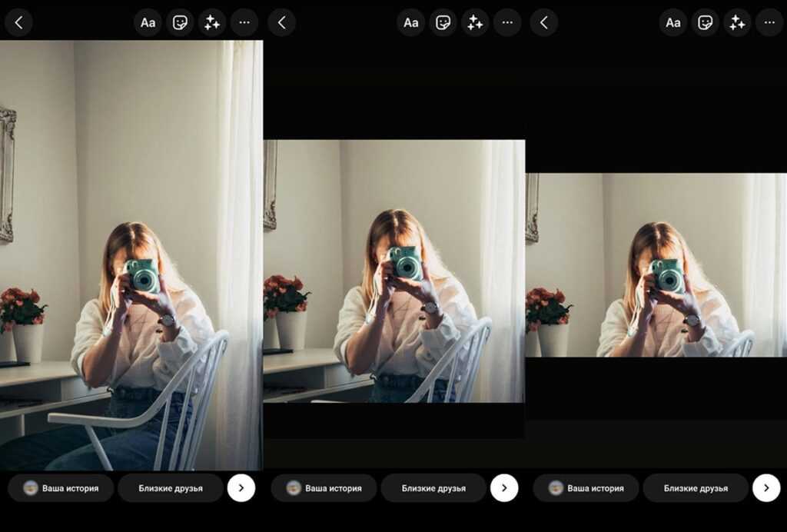The height and width of the screenshot is (532, 787).
Task: Expand the three-dot menu in the right editor
Action: click(769, 22)
